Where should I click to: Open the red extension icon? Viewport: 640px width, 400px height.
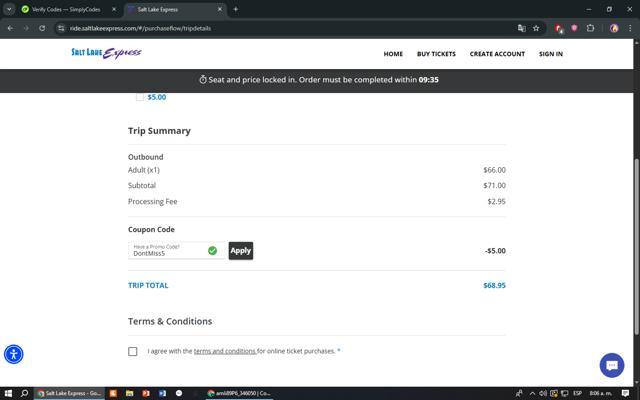click(x=559, y=28)
